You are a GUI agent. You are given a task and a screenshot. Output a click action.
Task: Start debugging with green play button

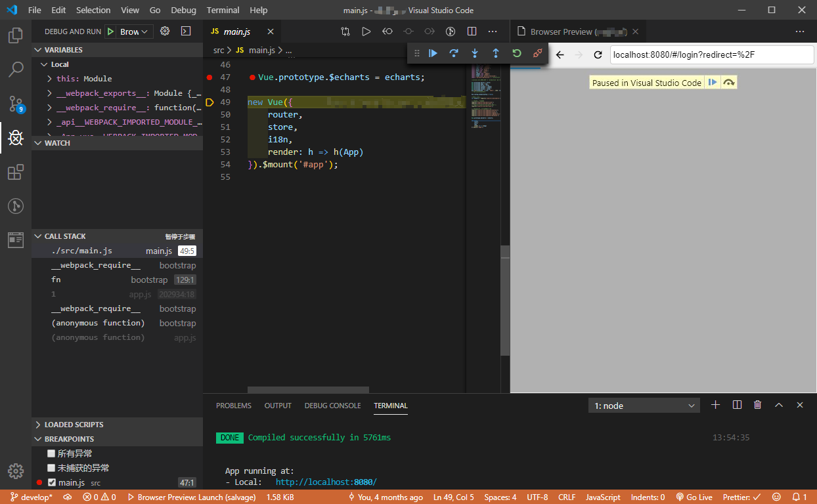click(x=110, y=31)
